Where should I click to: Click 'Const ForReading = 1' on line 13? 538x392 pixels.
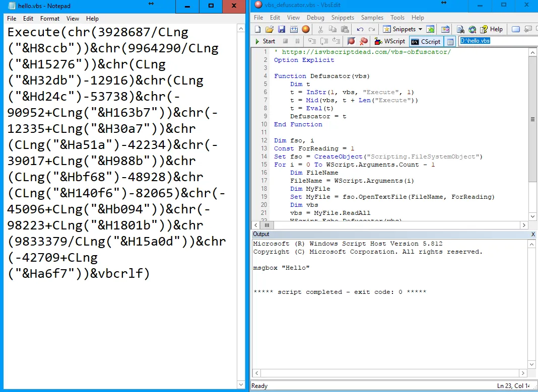(314, 149)
